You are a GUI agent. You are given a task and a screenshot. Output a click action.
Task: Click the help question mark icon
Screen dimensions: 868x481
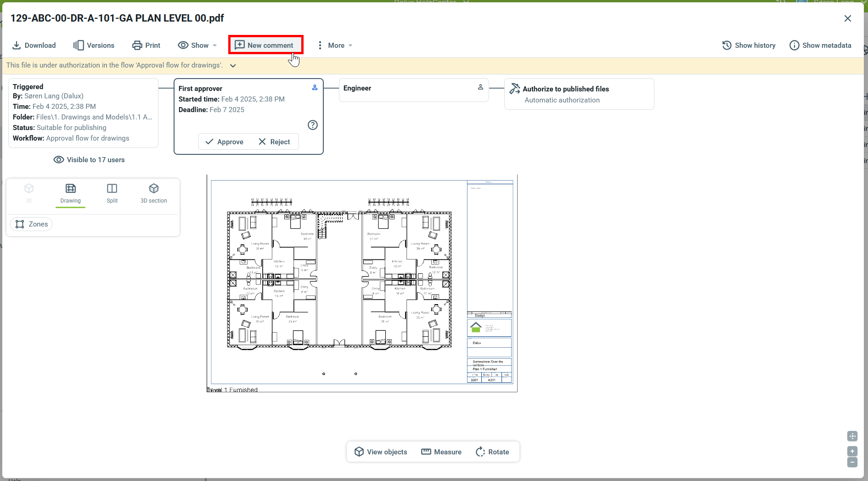click(x=313, y=125)
